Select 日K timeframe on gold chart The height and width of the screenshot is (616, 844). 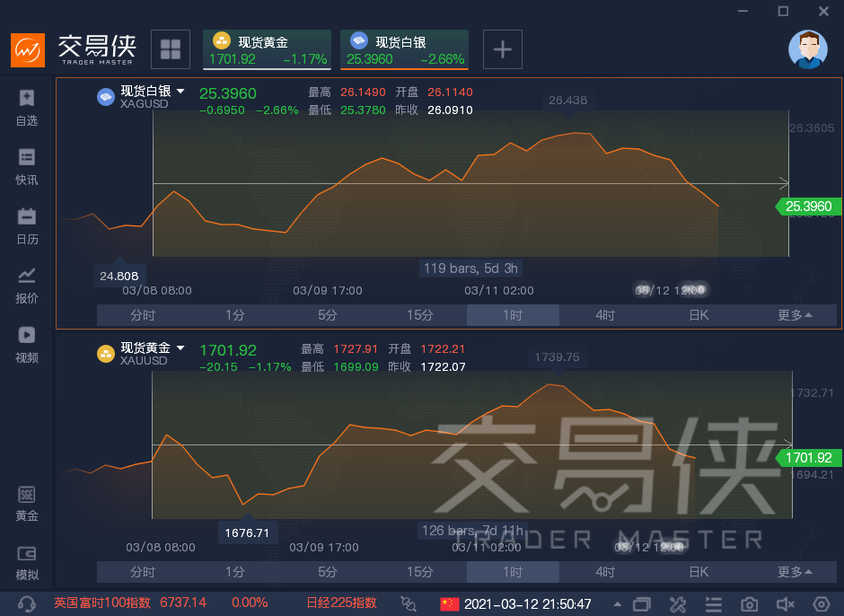699,572
